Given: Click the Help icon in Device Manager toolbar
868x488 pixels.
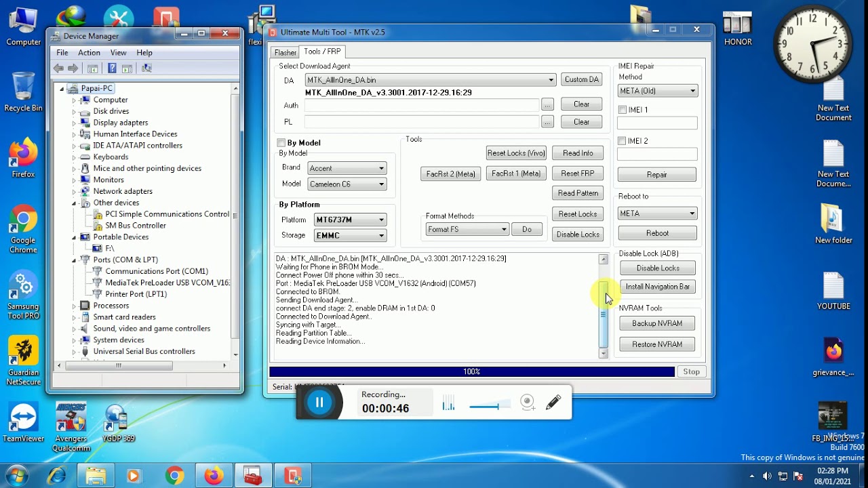Looking at the screenshot, I should tap(112, 68).
